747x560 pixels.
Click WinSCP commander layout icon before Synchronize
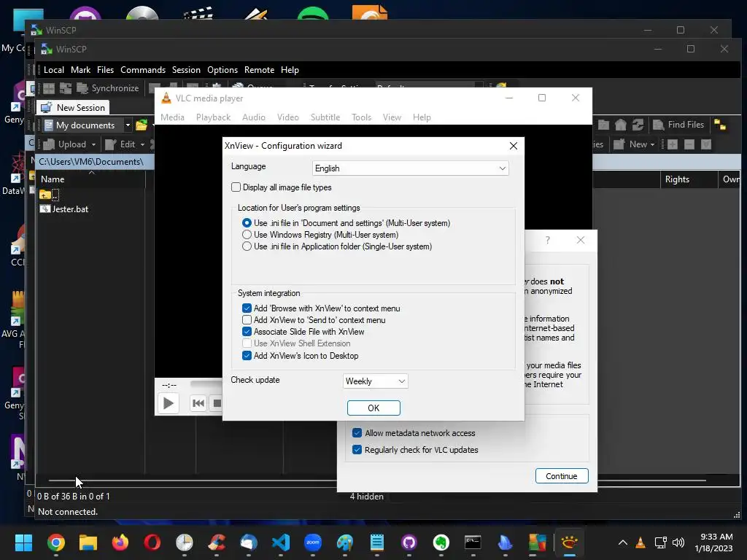click(49, 88)
